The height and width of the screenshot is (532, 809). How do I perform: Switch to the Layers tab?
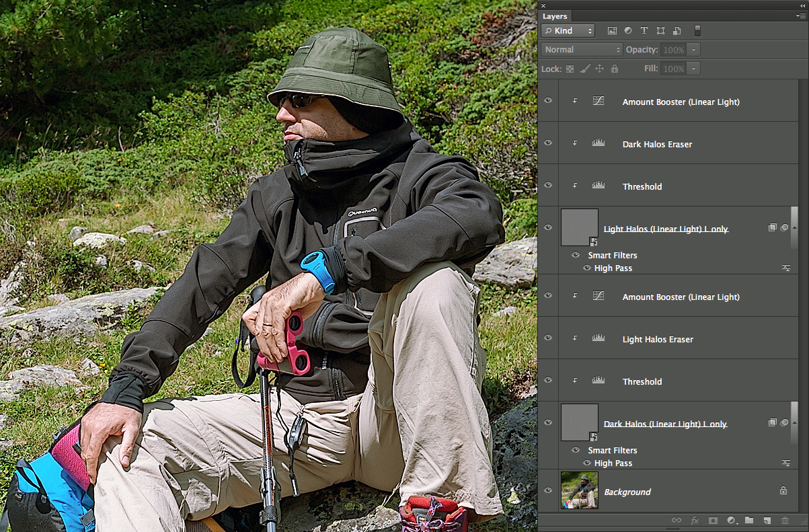point(555,16)
